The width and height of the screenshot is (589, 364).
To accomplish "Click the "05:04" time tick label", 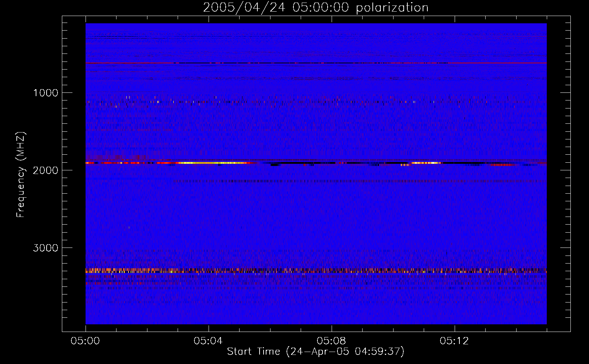I will point(209,341).
